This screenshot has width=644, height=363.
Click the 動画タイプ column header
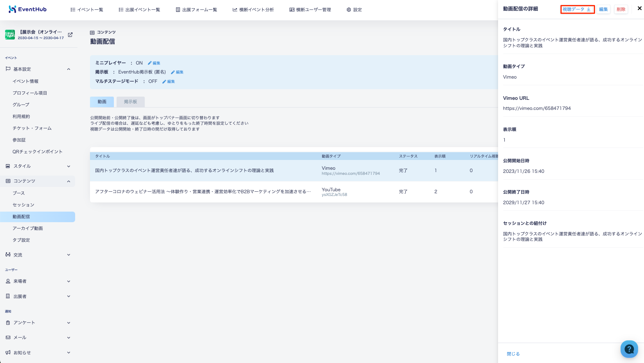331,156
